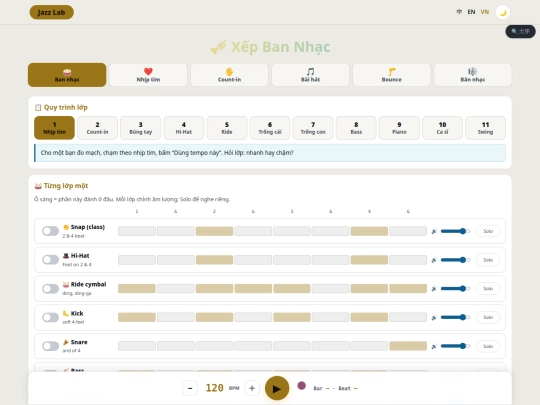Enable the Snare layer toggle
The image size is (540, 405).
[x=51, y=346]
